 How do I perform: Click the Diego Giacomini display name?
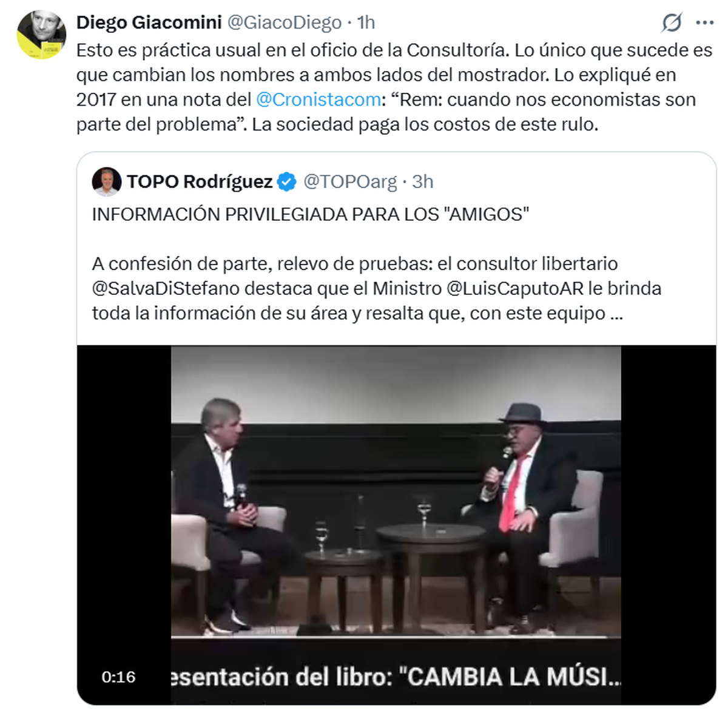(149, 22)
